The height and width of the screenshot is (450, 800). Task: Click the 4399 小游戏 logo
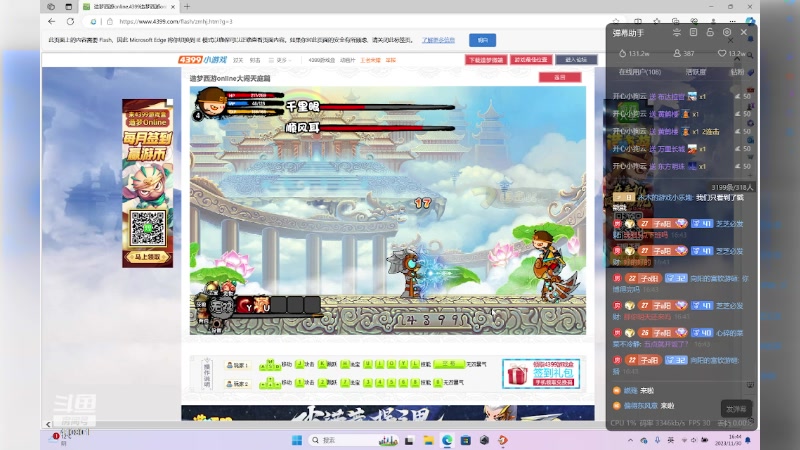click(203, 60)
